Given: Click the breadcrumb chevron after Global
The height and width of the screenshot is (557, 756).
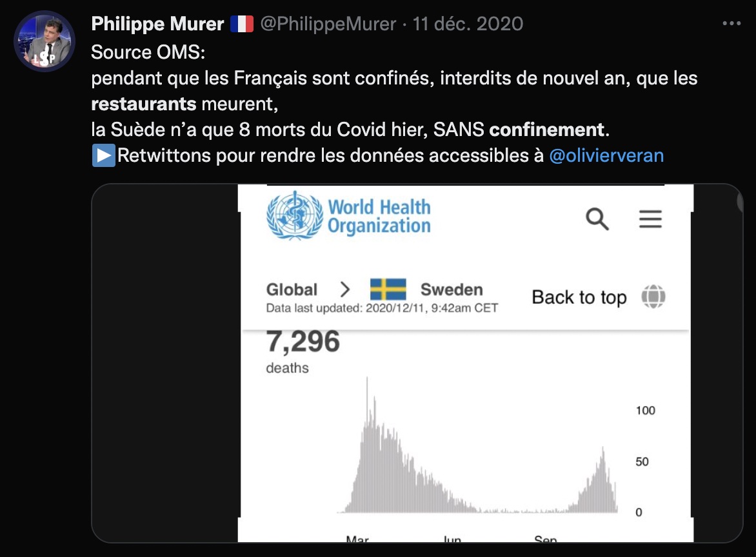Looking at the screenshot, I should [344, 289].
